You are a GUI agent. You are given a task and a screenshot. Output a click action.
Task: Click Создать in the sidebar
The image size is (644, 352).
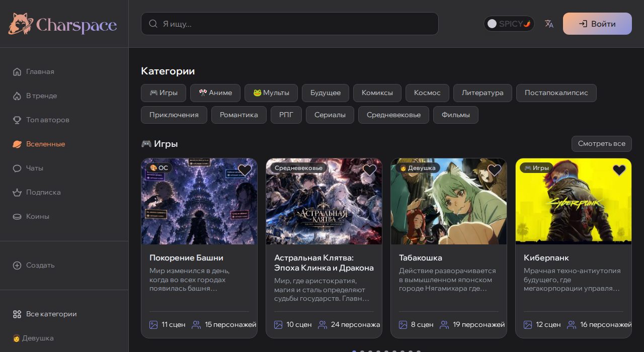(x=33, y=265)
